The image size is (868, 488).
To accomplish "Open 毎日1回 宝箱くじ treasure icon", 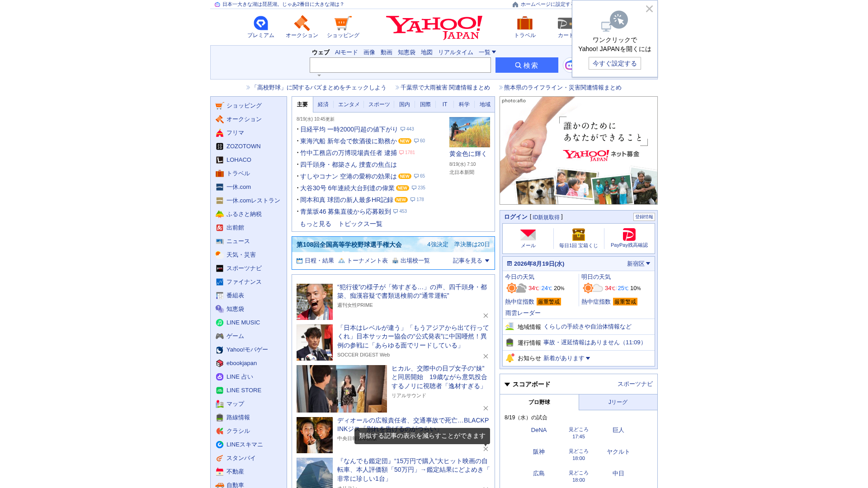I will point(579,235).
